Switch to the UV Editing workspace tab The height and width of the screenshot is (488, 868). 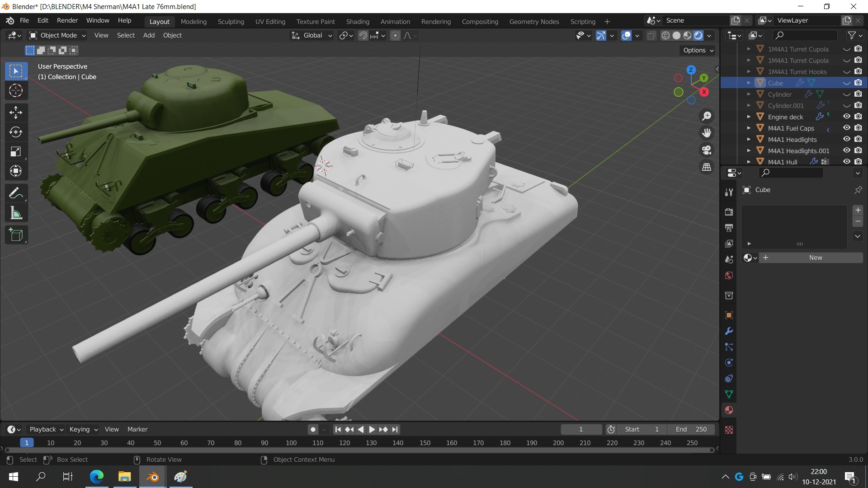click(x=270, y=21)
